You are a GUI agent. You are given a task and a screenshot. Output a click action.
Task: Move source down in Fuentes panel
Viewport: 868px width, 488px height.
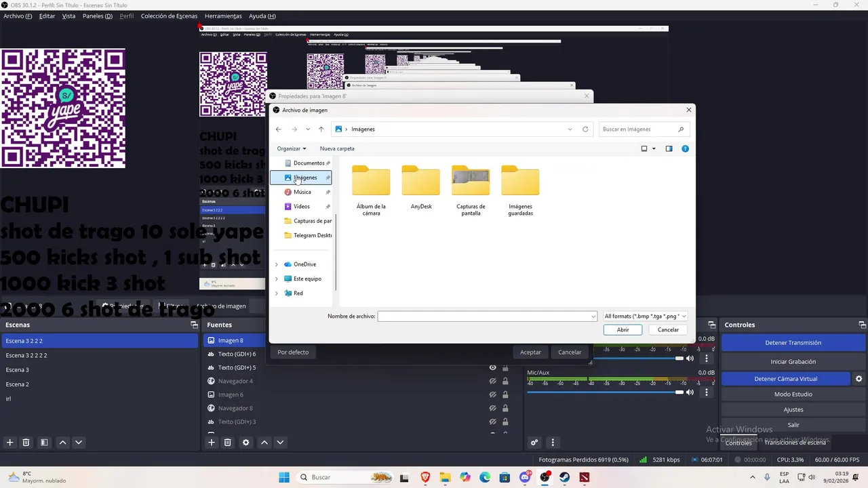tap(280, 443)
